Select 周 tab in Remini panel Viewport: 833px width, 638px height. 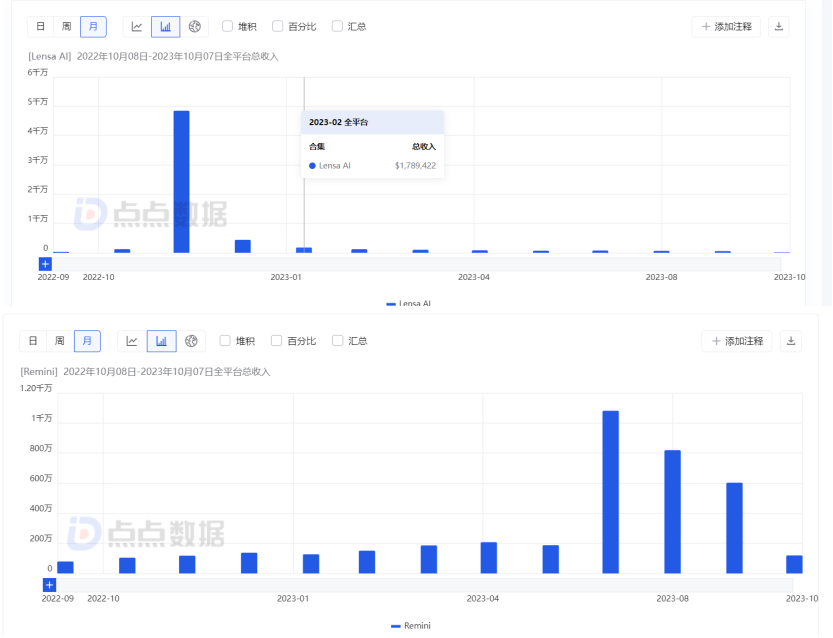point(61,341)
